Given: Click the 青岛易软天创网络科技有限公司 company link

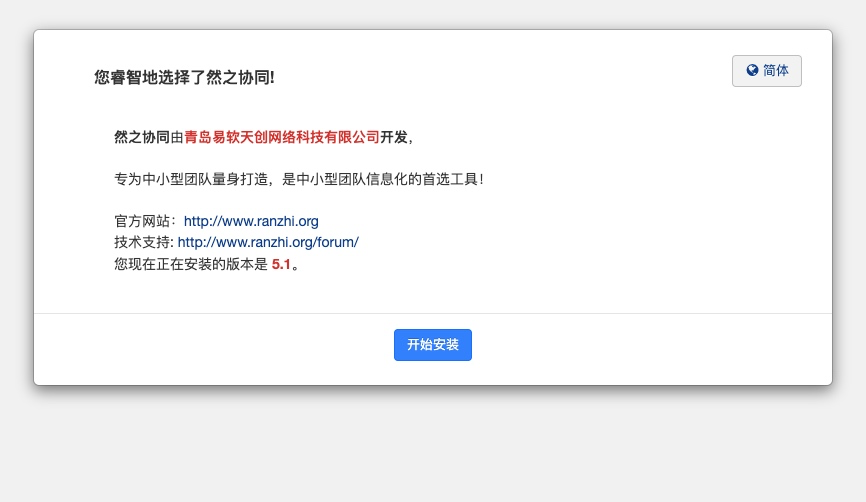Looking at the screenshot, I should pos(282,137).
